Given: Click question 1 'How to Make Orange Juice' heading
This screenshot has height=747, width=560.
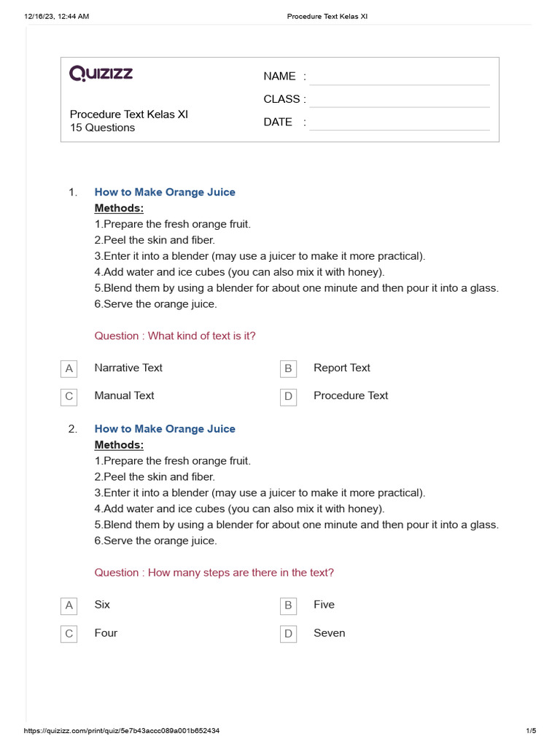Looking at the screenshot, I should click(165, 192).
